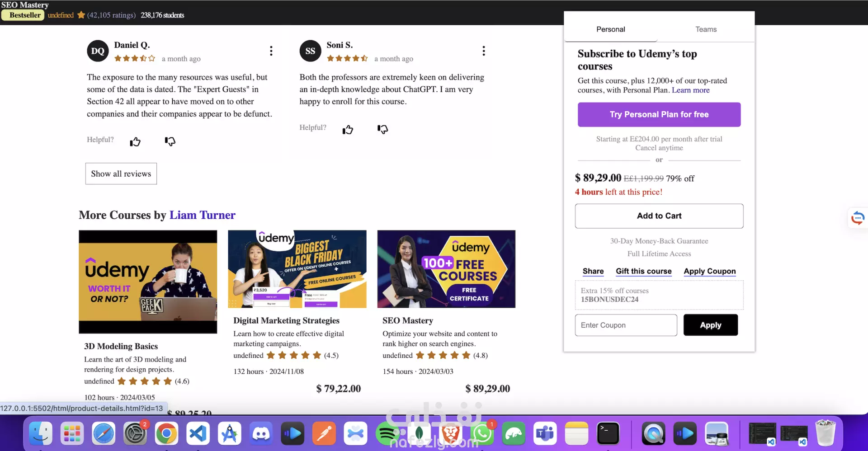Click the black Apply coupon button
868x451 pixels.
coord(710,325)
